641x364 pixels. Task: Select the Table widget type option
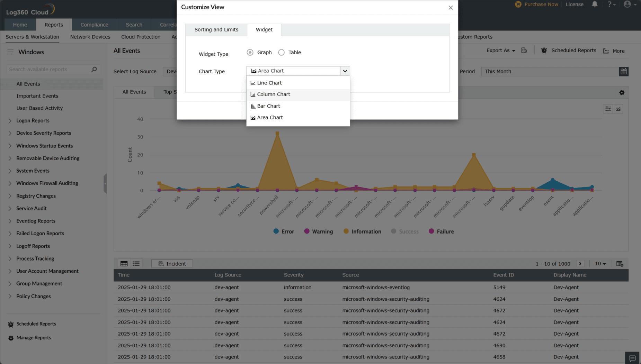282,52
